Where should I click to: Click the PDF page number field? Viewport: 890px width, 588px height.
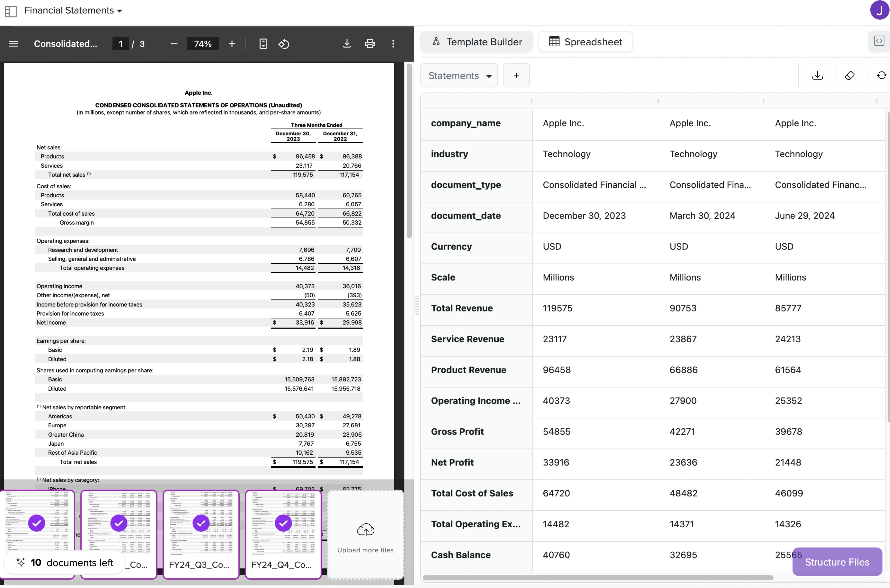(x=120, y=44)
